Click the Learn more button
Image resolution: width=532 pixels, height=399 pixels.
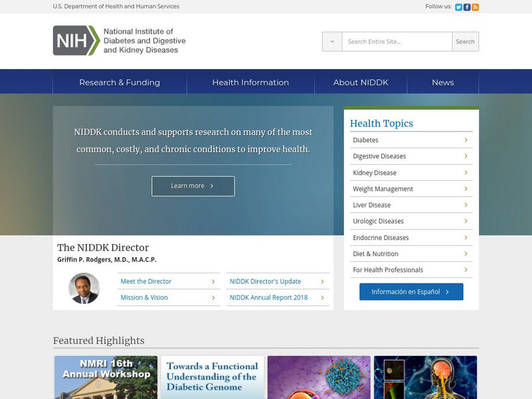coord(193,186)
